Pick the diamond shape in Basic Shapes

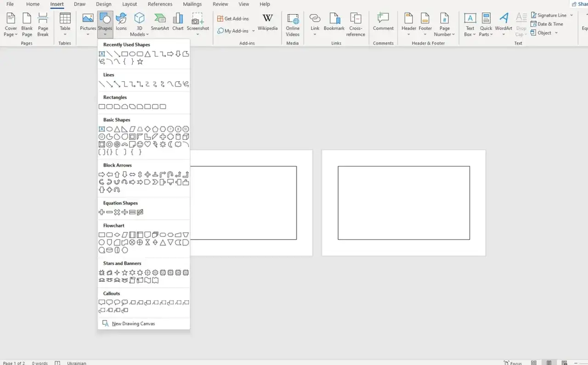tap(147, 129)
